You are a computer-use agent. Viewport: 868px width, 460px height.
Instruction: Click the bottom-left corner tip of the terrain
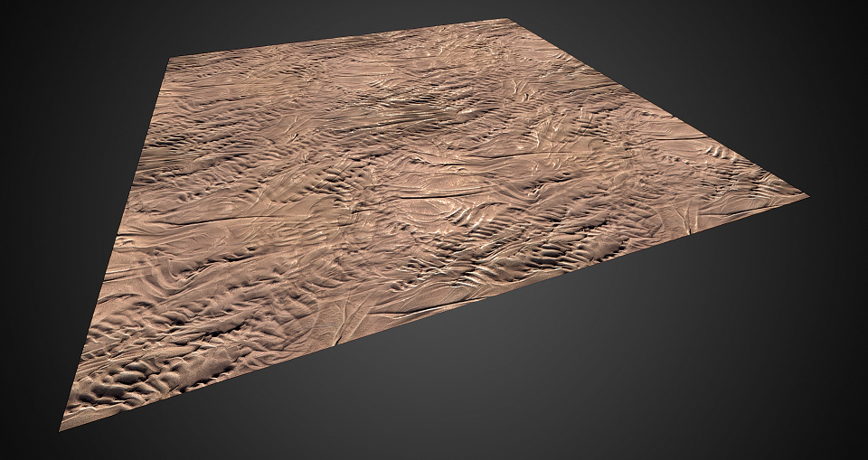pos(61,428)
